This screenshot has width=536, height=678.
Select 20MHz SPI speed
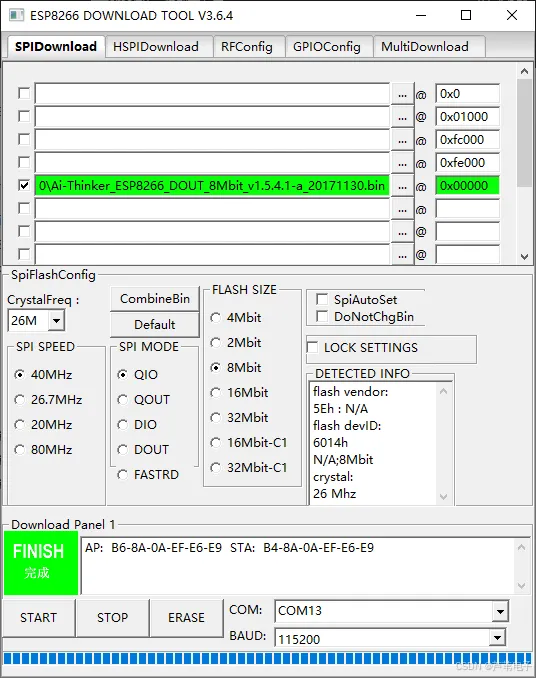tap(19, 425)
